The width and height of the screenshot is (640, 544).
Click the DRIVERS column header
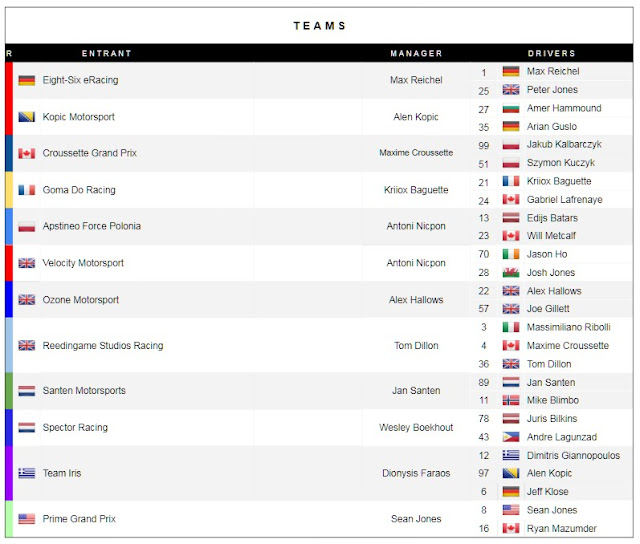(551, 53)
